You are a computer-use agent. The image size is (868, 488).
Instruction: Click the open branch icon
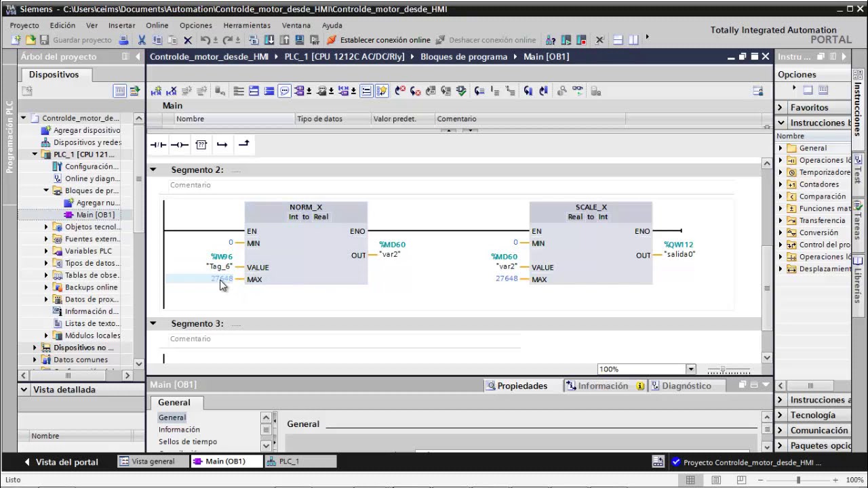[x=222, y=144]
